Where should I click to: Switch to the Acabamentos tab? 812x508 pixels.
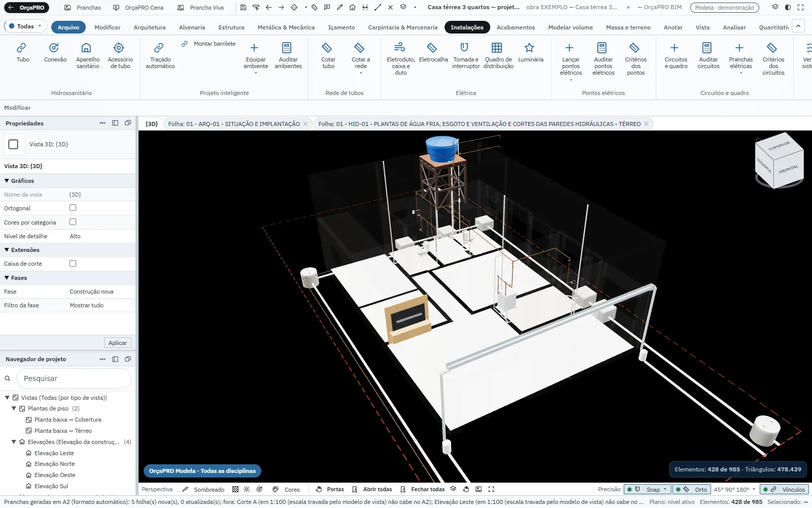click(x=516, y=27)
